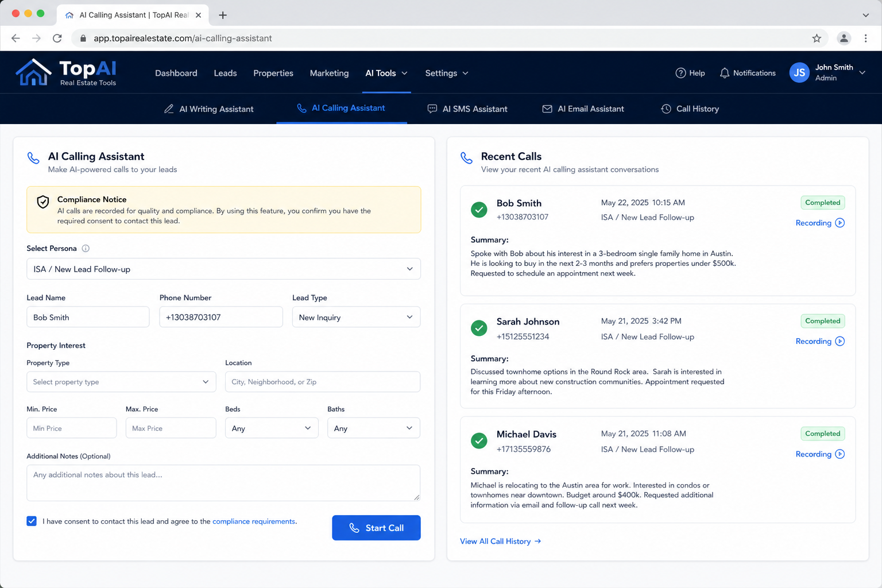Play Bob Smith's call recording icon
The image size is (882, 588).
pos(840,223)
